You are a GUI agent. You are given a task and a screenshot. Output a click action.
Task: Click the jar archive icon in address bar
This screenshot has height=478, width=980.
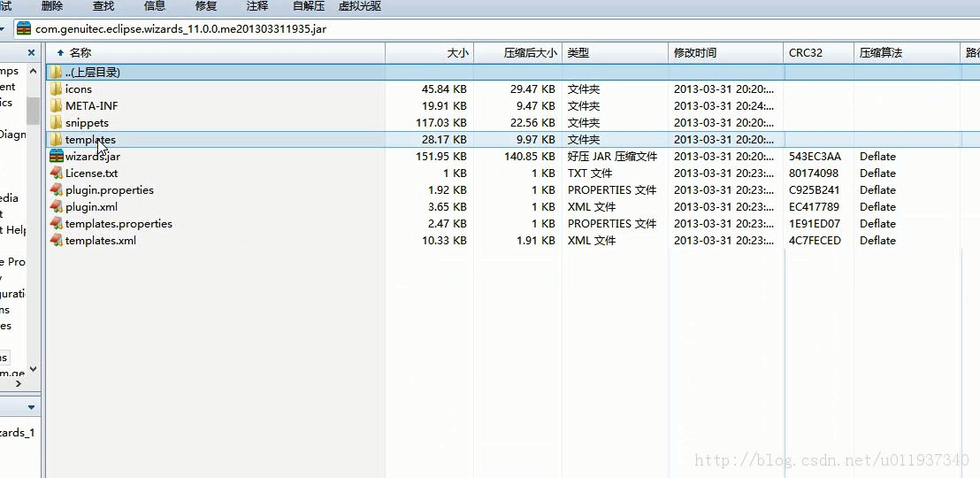pos(24,29)
